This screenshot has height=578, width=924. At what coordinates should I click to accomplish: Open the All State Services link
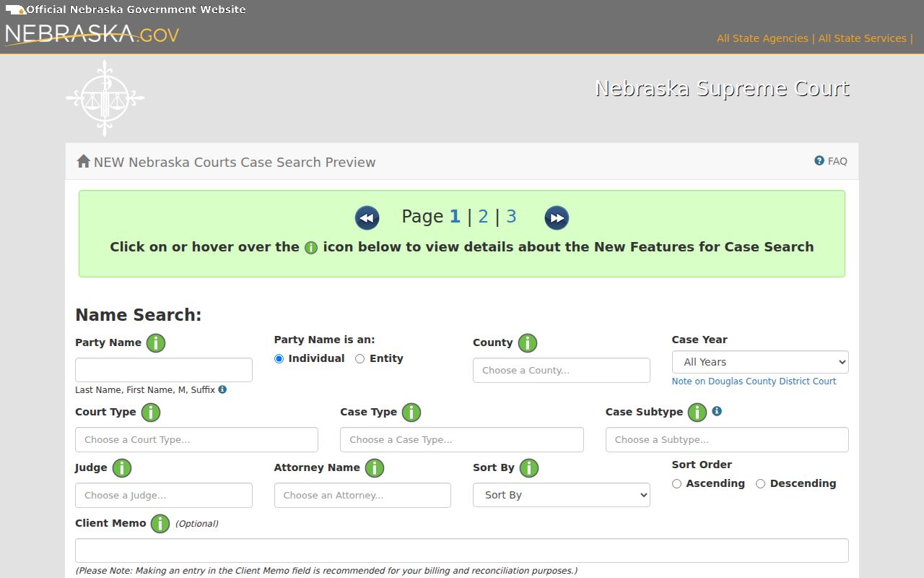click(x=862, y=38)
